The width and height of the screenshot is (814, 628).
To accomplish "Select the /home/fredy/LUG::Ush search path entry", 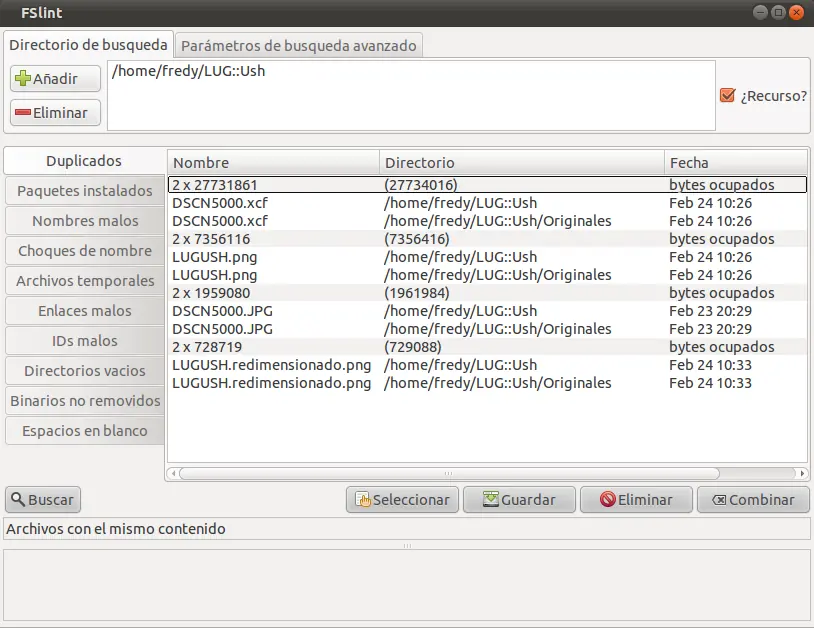I will 188,71.
